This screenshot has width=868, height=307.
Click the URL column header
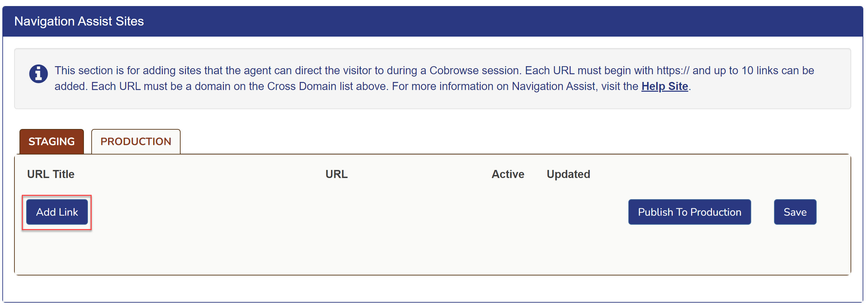(x=336, y=174)
